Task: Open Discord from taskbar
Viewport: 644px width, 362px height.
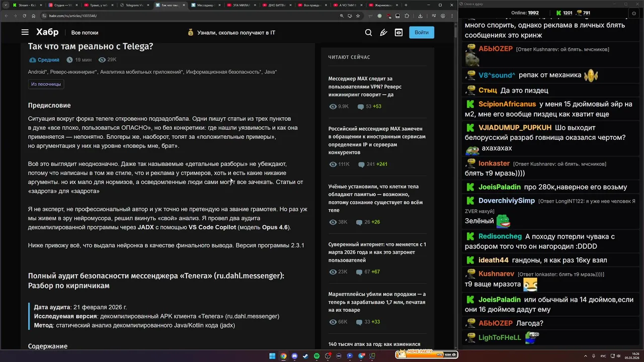Action: (294, 356)
